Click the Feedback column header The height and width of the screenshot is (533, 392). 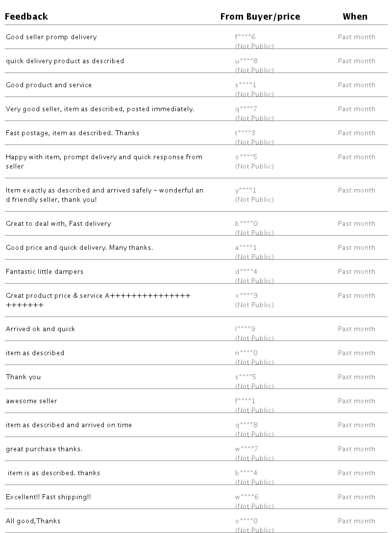26,17
